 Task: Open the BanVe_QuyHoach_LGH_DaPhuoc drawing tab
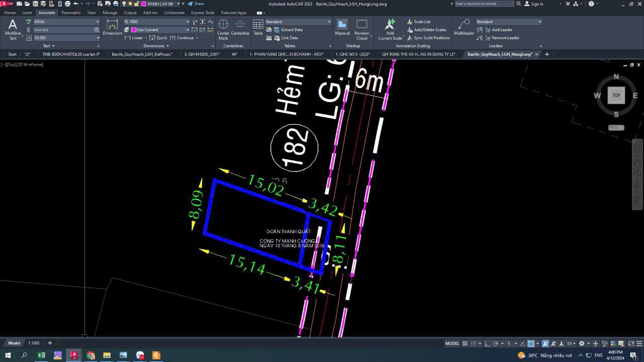tap(142, 54)
